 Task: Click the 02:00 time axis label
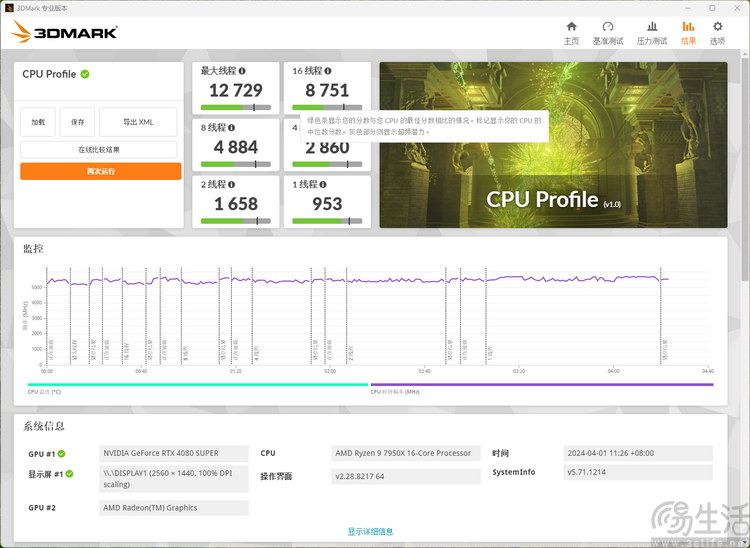pos(330,371)
